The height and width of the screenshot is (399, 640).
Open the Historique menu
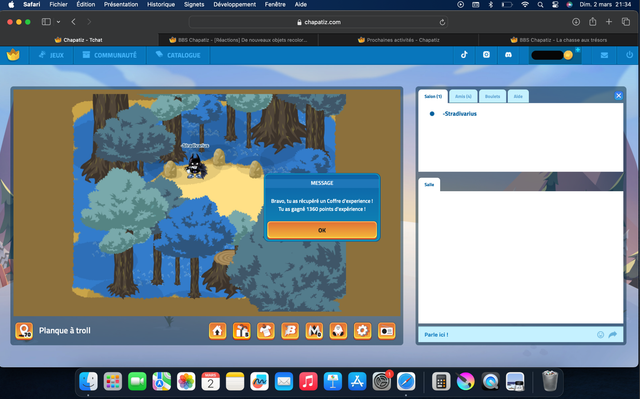(x=161, y=4)
